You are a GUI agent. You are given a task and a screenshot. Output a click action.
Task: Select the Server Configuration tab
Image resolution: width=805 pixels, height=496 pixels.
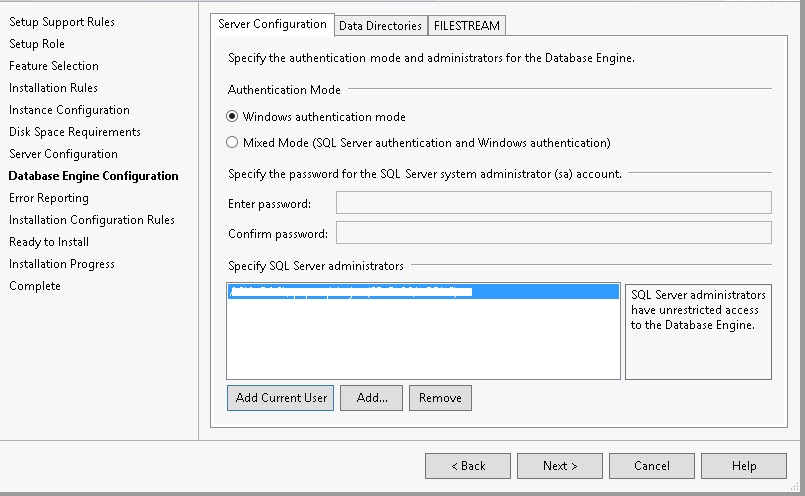pos(272,24)
